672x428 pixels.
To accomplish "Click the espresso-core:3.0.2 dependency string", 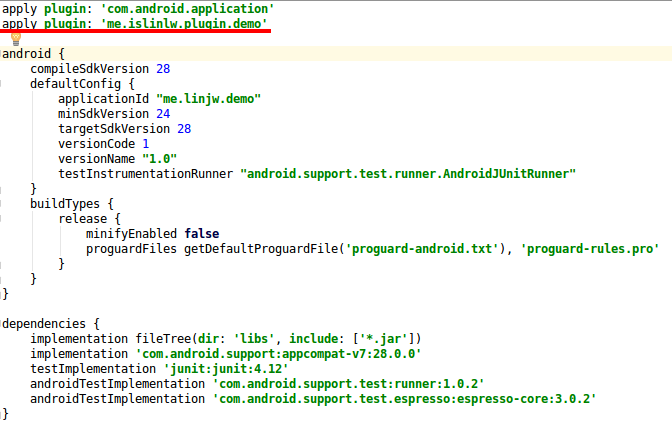I will click(x=404, y=398).
